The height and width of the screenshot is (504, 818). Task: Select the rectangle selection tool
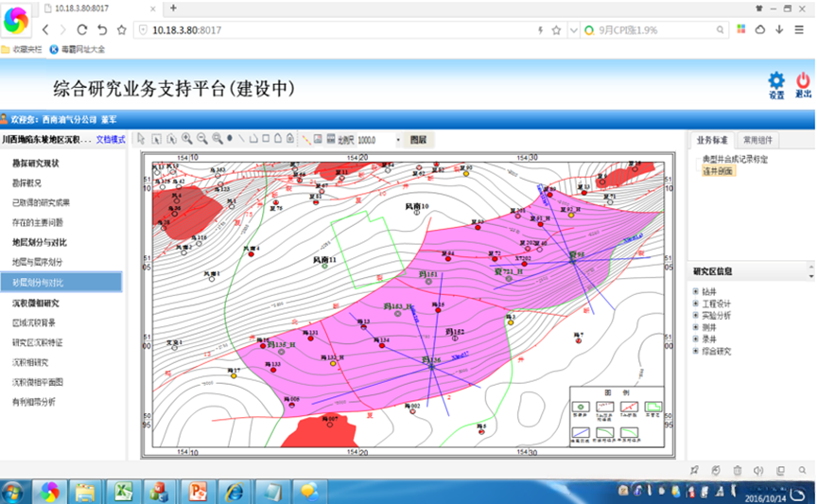(x=156, y=139)
